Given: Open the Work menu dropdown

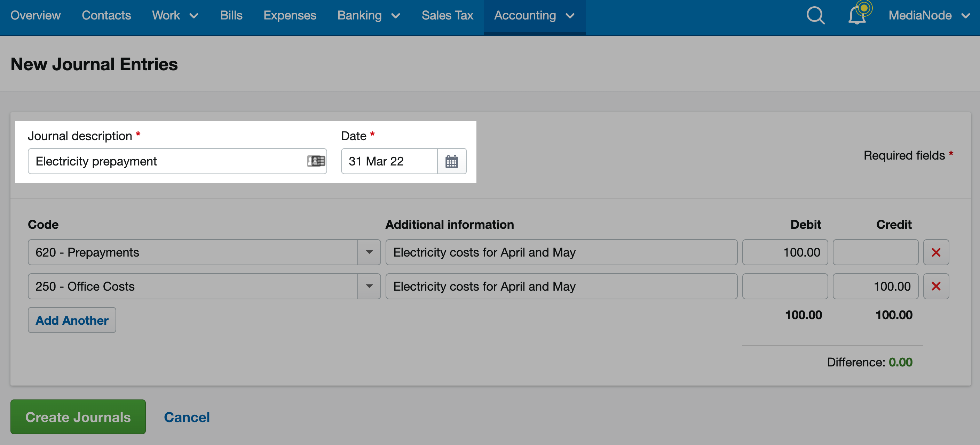Looking at the screenshot, I should coord(175,16).
